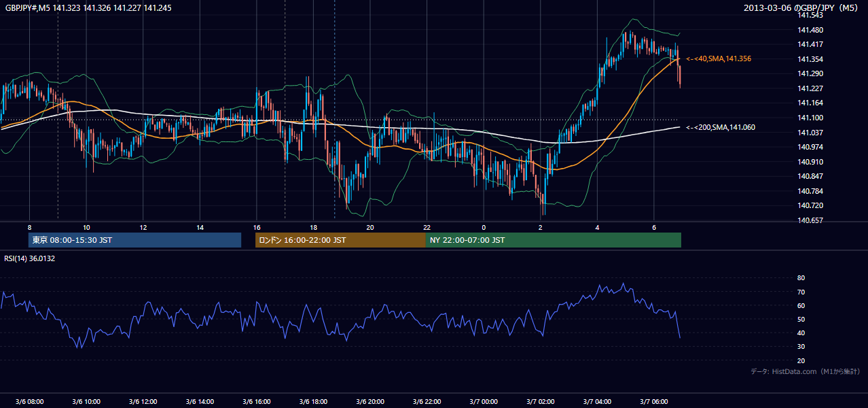Select the 東京 08:00-15:30 JST session bar
The width and height of the screenshot is (868, 408).
[x=134, y=240]
